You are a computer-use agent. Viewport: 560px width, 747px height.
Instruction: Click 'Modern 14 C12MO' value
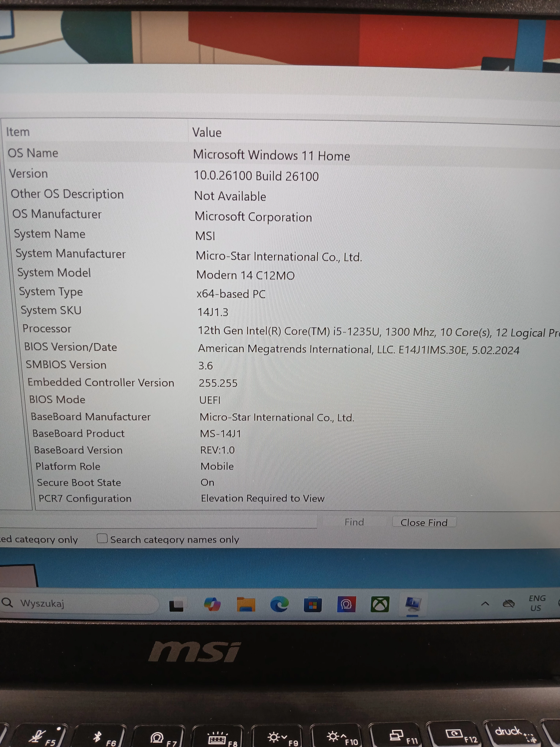(245, 275)
